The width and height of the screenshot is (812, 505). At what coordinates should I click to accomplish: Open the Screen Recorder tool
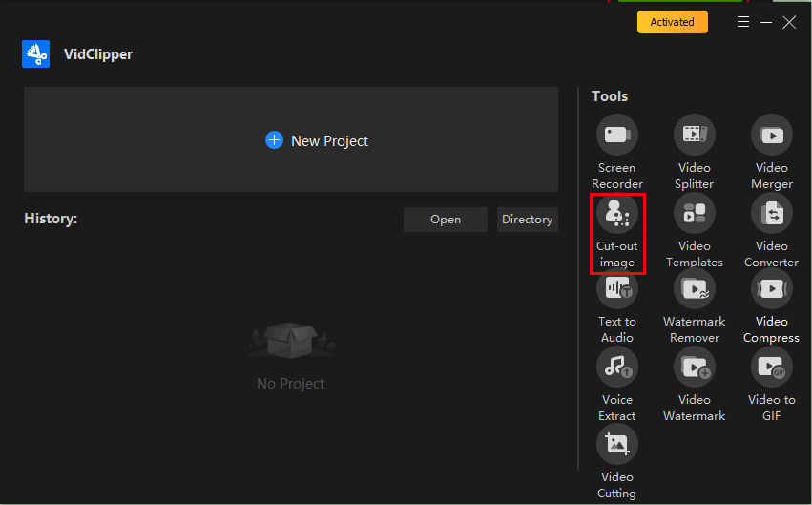tap(616, 135)
